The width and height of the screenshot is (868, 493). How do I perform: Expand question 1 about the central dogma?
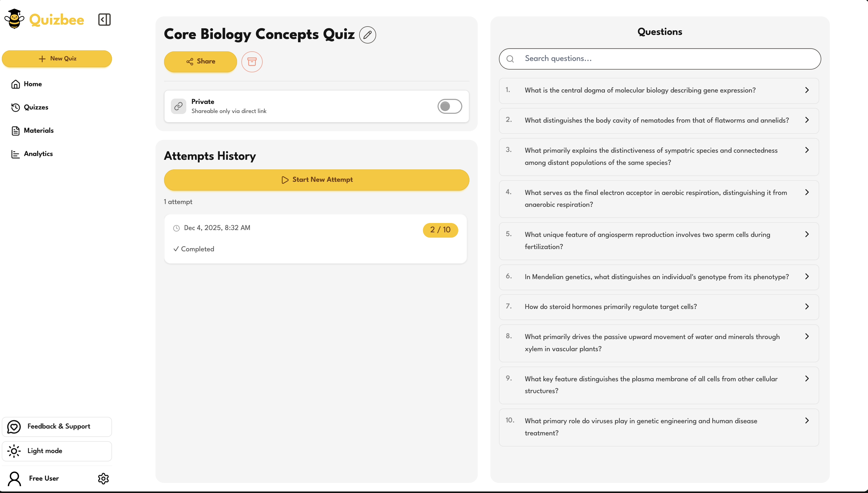pos(658,91)
